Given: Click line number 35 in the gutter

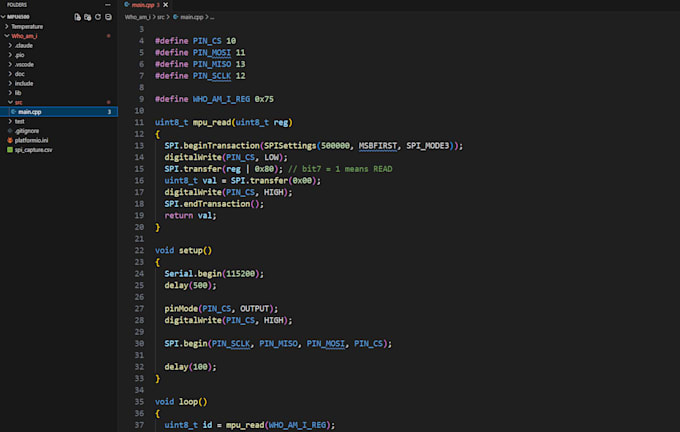Looking at the screenshot, I should click(x=139, y=402).
